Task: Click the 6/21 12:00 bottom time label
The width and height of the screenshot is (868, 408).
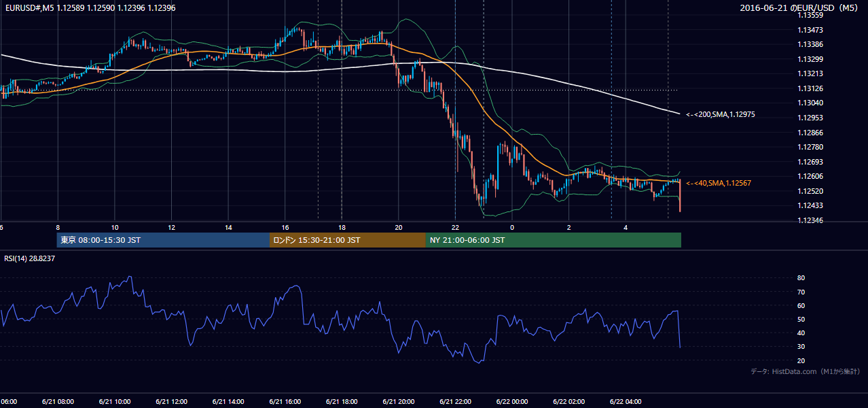Action: (171, 401)
